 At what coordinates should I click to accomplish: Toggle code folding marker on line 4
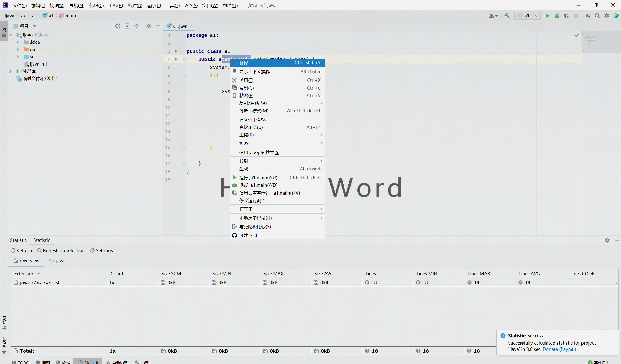click(x=185, y=59)
